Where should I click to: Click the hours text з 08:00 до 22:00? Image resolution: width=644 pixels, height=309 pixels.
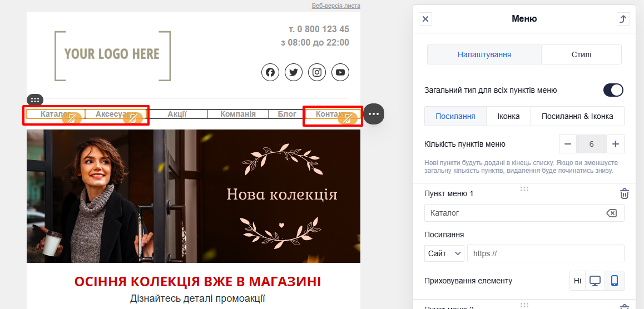[x=315, y=43]
